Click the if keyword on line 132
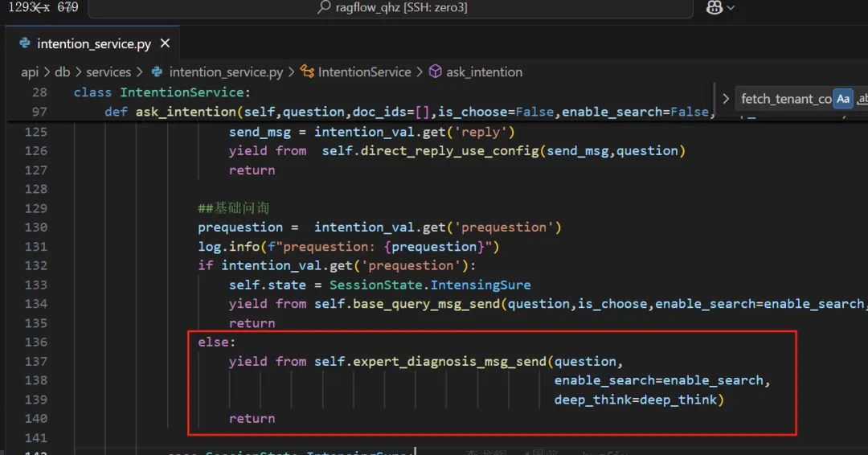The height and width of the screenshot is (455, 868). pos(206,266)
